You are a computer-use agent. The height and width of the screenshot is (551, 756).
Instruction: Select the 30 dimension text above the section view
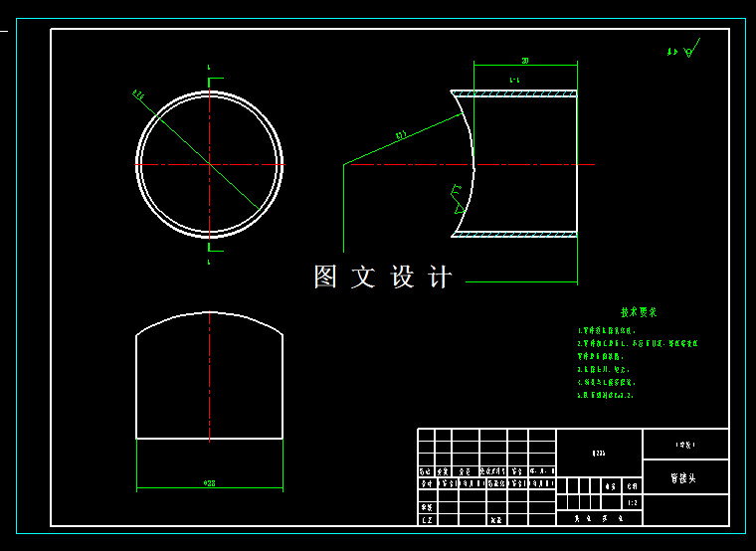point(525,61)
